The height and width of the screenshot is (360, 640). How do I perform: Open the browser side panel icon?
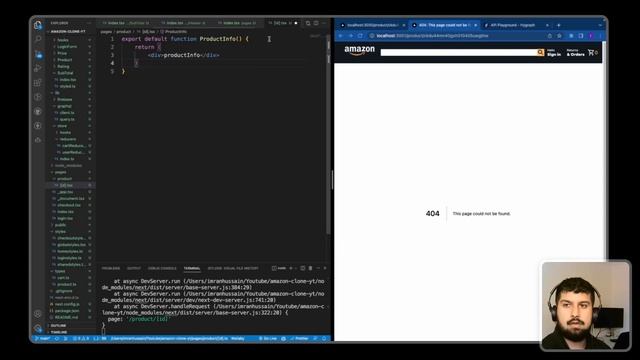click(x=581, y=36)
